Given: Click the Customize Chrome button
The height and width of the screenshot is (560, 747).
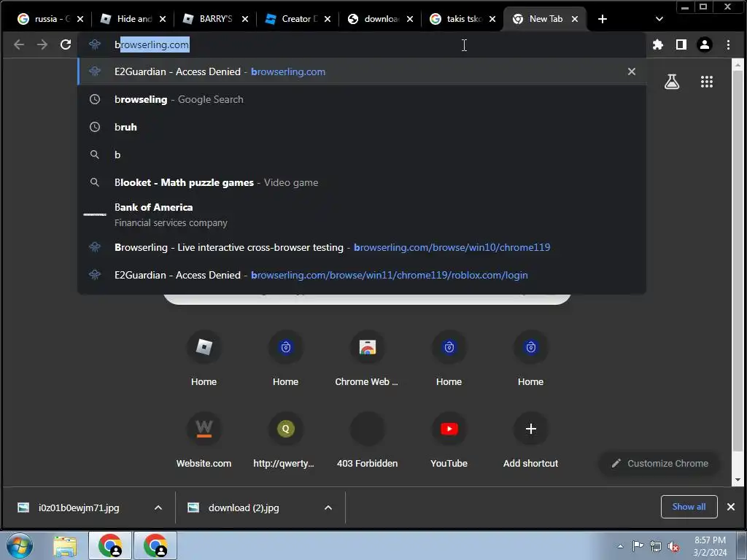Looking at the screenshot, I should (x=660, y=463).
